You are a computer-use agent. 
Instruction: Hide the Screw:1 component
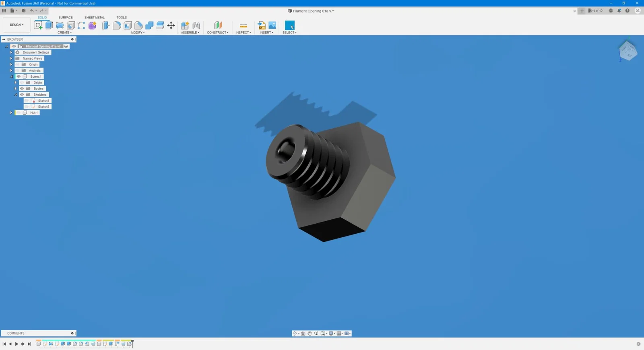pos(19,76)
